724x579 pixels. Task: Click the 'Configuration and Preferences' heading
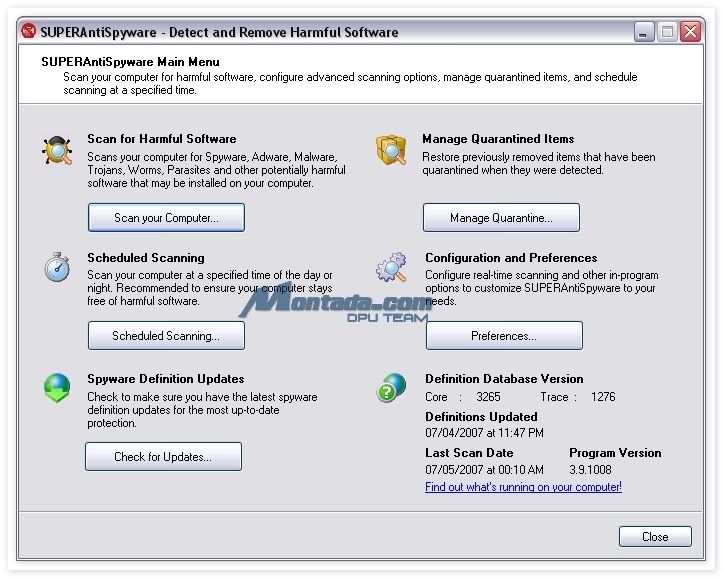pos(511,258)
